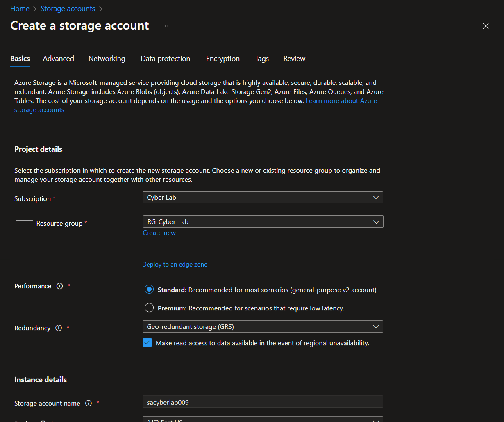Switch to the Advanced tab
Viewport: 504px width, 422px height.
(58, 59)
